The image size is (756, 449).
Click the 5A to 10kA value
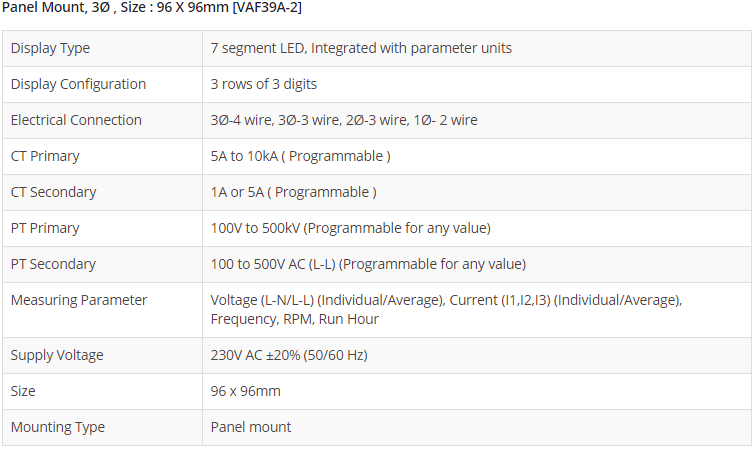click(x=300, y=156)
